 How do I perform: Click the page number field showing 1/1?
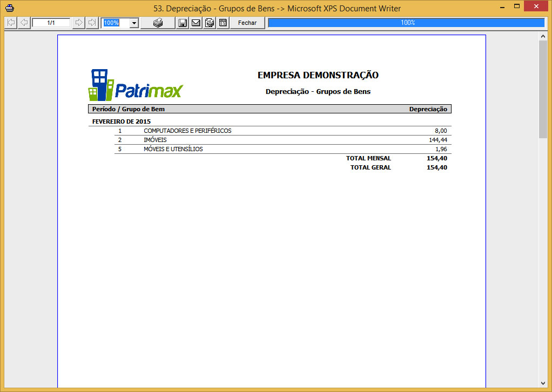(x=51, y=23)
